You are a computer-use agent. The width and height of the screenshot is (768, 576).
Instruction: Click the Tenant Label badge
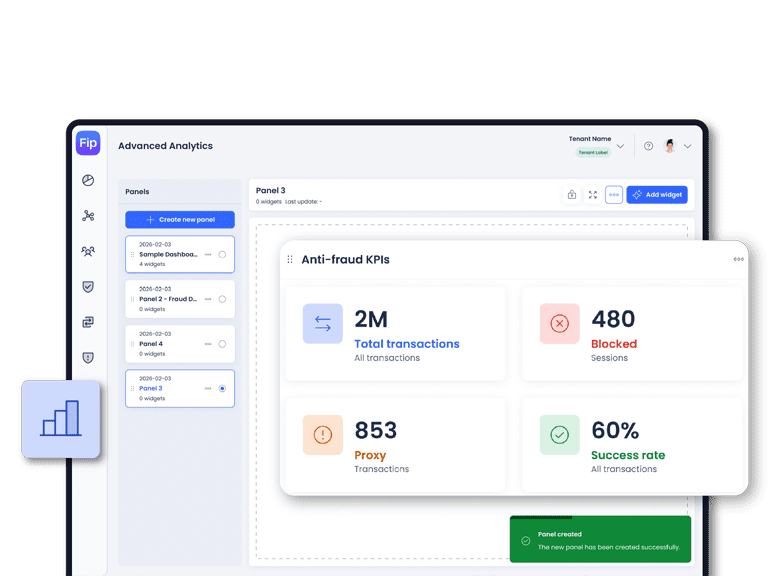pos(593,152)
